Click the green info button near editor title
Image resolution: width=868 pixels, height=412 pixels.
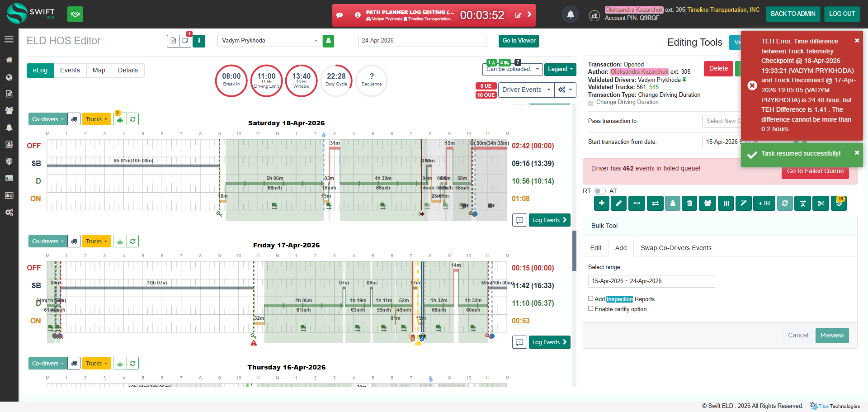point(199,41)
